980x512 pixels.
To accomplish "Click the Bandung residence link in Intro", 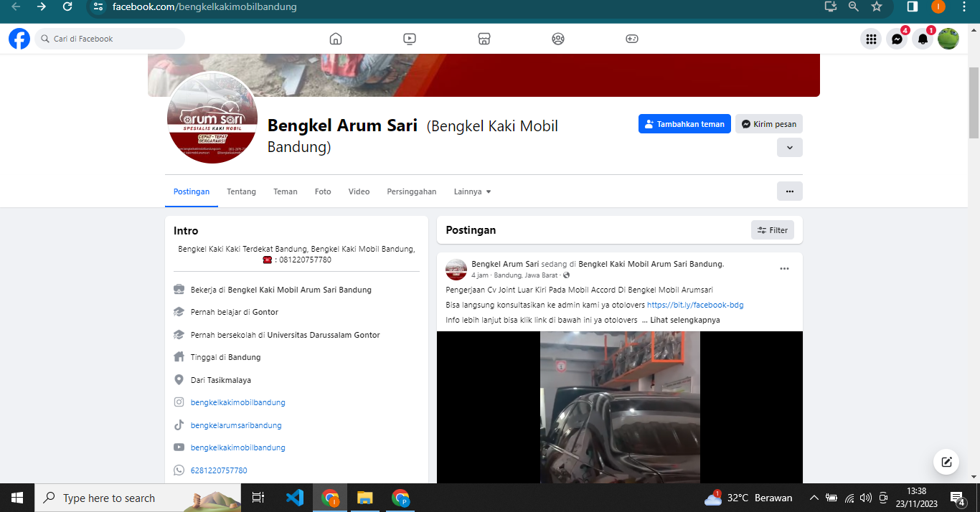I will pyautogui.click(x=245, y=357).
